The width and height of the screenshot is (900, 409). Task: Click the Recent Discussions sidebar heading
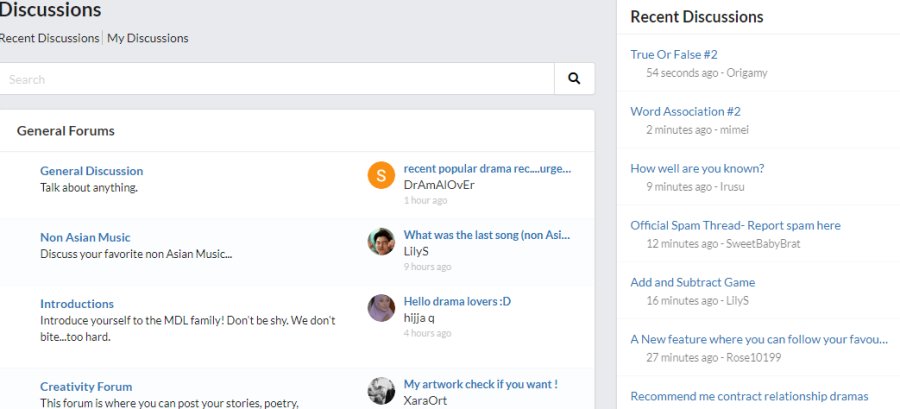(x=697, y=17)
